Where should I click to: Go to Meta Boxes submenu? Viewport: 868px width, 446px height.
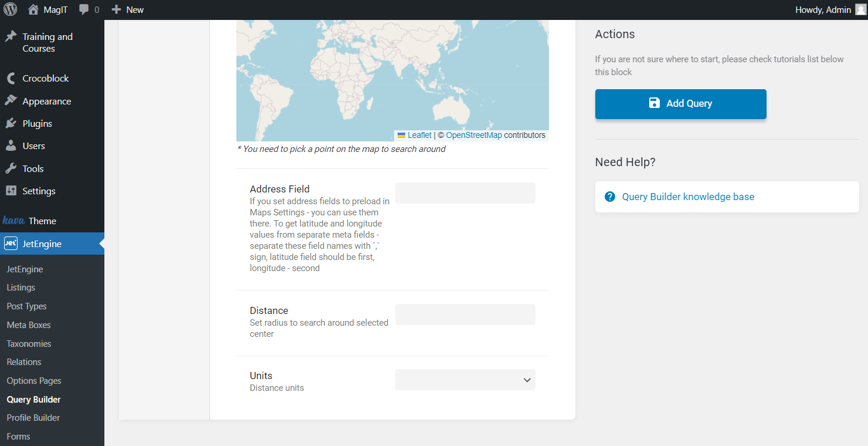click(29, 325)
